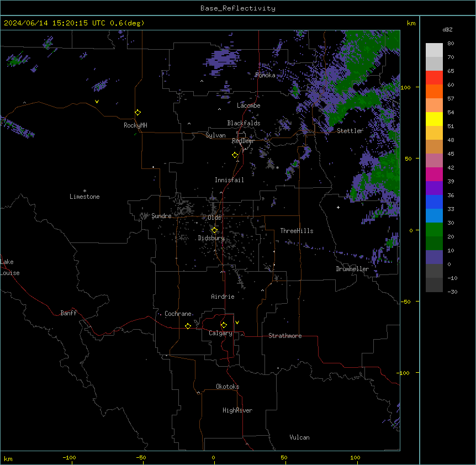Select the yellow diamond marker below Cochrane
This screenshot has height=465, width=476.
(x=188, y=326)
